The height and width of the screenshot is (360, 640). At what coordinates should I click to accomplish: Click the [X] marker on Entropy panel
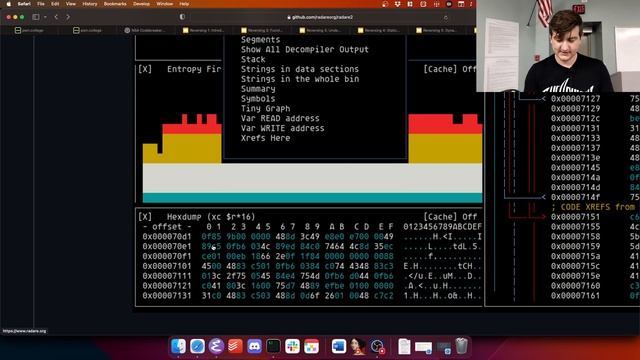coord(145,69)
